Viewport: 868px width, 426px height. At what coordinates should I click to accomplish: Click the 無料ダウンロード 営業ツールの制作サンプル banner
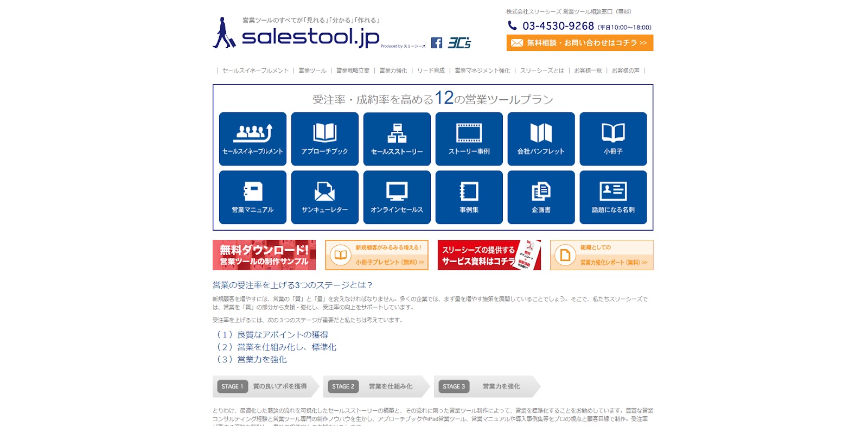264,255
